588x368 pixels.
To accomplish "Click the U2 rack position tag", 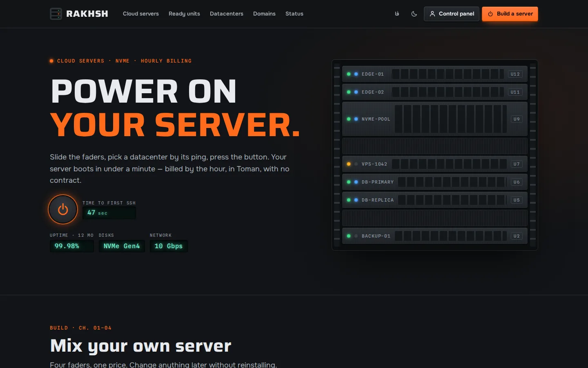I will tap(517, 236).
